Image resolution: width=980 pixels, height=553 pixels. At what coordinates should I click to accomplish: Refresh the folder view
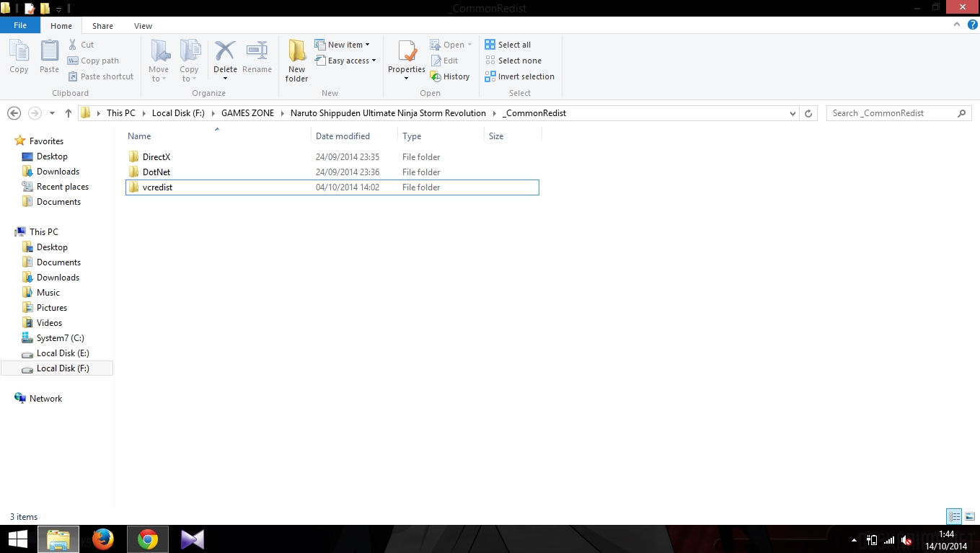coord(808,113)
